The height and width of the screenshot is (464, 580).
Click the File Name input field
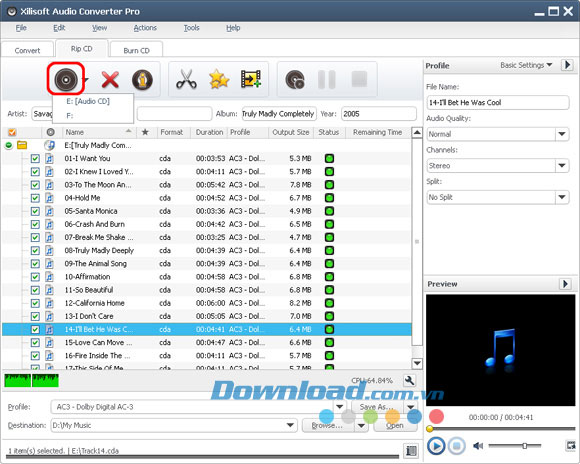(498, 102)
